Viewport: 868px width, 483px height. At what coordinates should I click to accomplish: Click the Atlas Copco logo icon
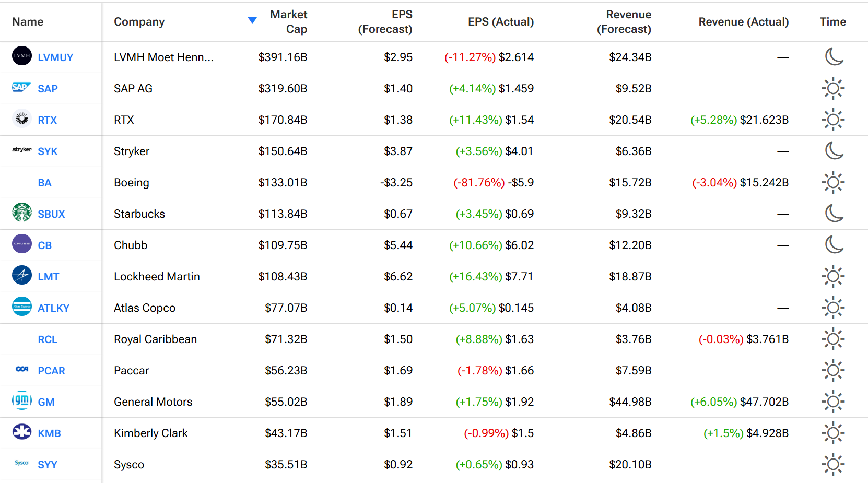click(x=22, y=306)
